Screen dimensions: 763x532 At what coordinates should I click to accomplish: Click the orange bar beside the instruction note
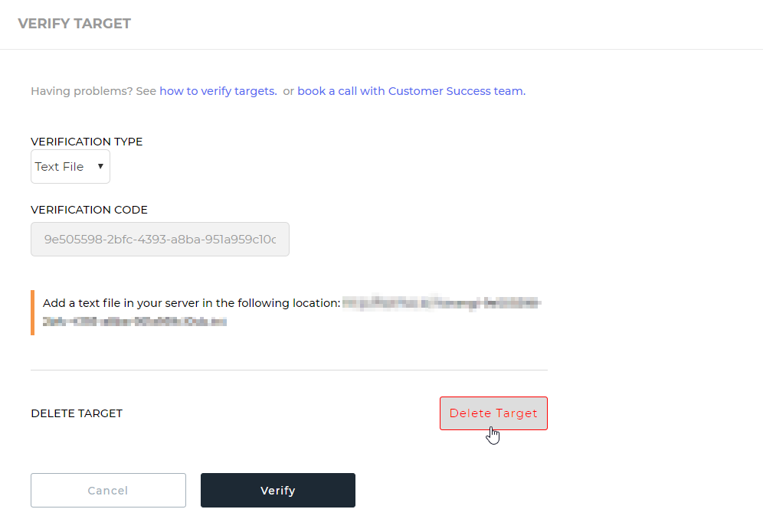[x=33, y=312]
